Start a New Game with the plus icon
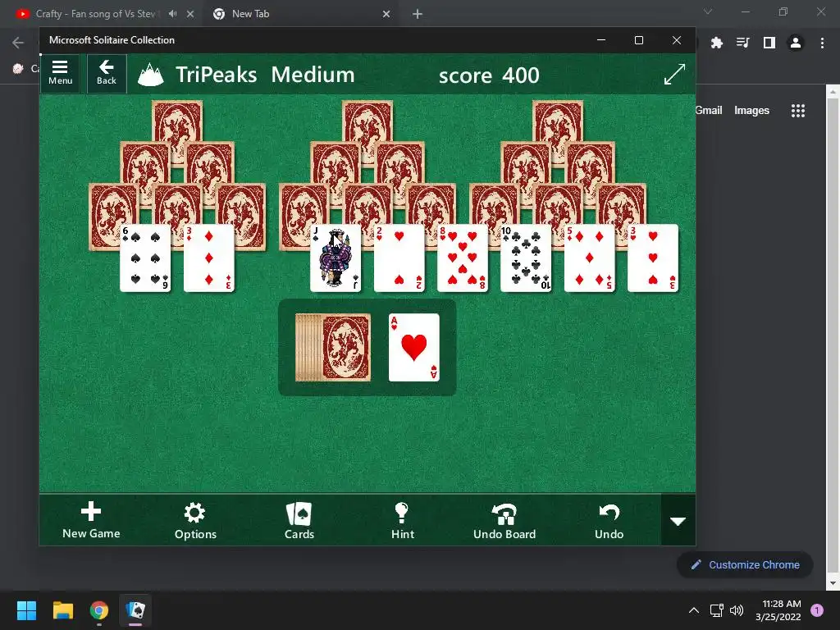840x630 pixels. click(x=91, y=519)
